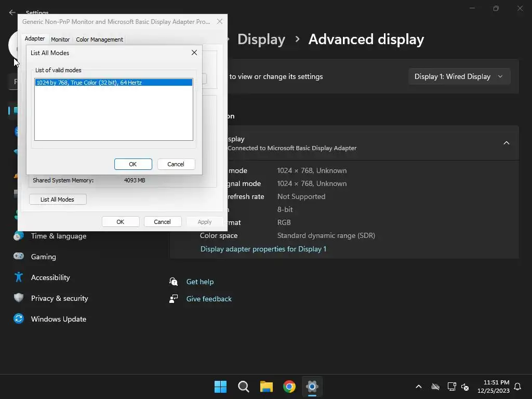Close the adapter properties dialog
Image resolution: width=532 pixels, height=399 pixels.
[x=220, y=22]
